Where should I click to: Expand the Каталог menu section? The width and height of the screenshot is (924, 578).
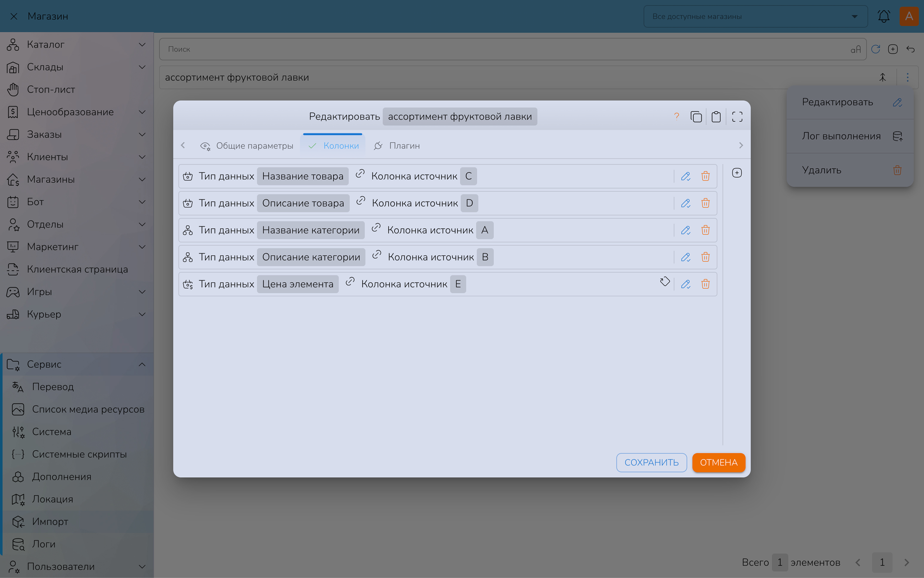[x=76, y=45]
